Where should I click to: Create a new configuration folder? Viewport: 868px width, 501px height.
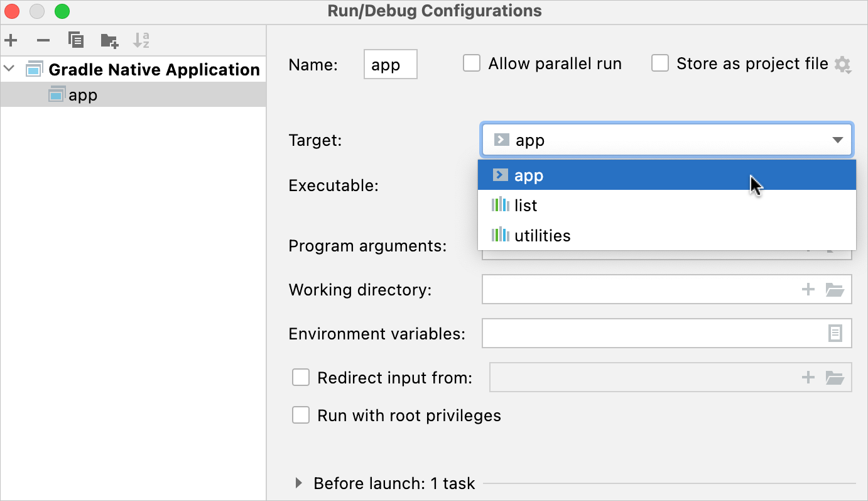109,41
